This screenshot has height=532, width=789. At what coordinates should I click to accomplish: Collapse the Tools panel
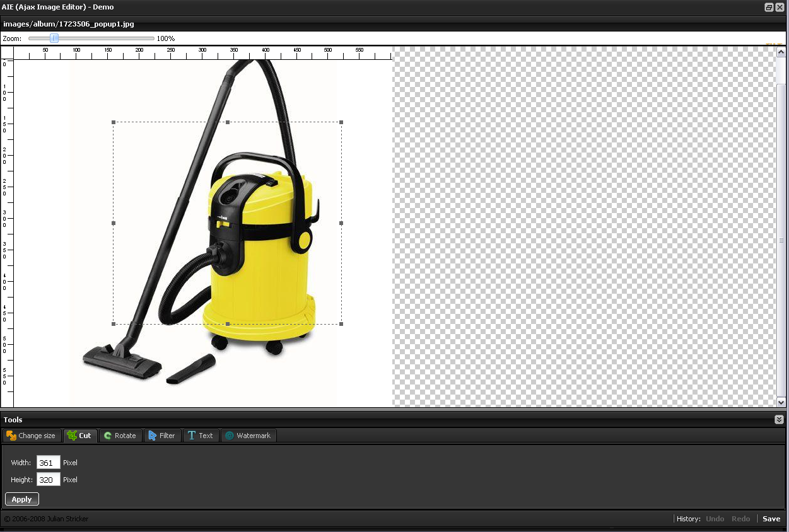(x=779, y=420)
